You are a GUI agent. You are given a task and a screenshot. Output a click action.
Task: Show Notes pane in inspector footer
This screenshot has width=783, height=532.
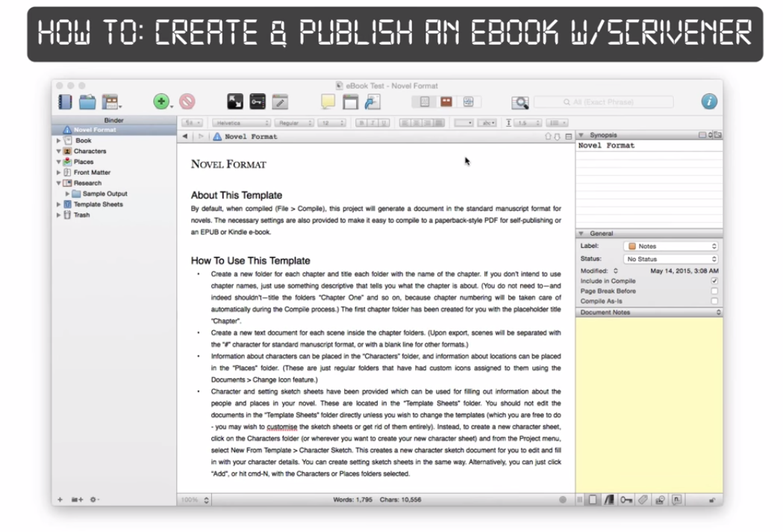[x=593, y=500]
